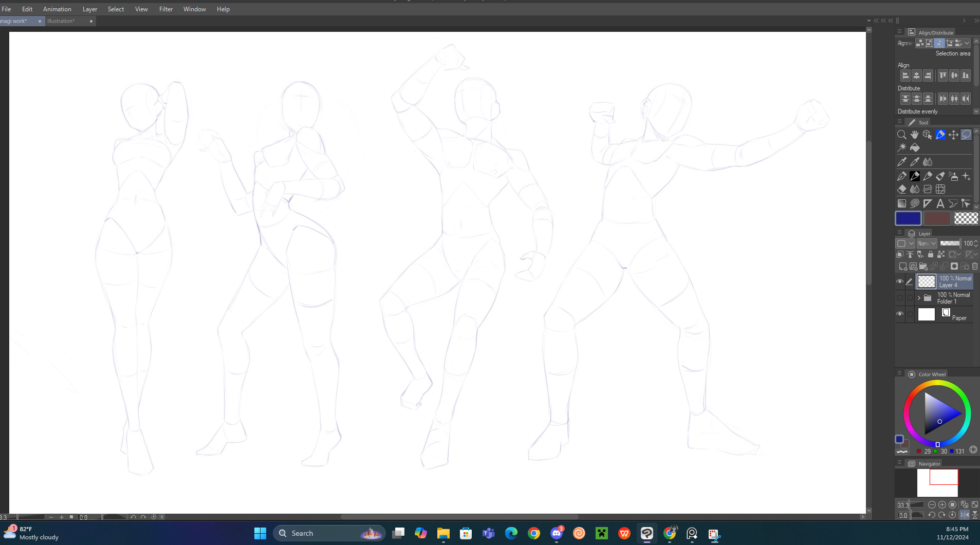Open Tool panel hamburger menu

click(x=899, y=122)
